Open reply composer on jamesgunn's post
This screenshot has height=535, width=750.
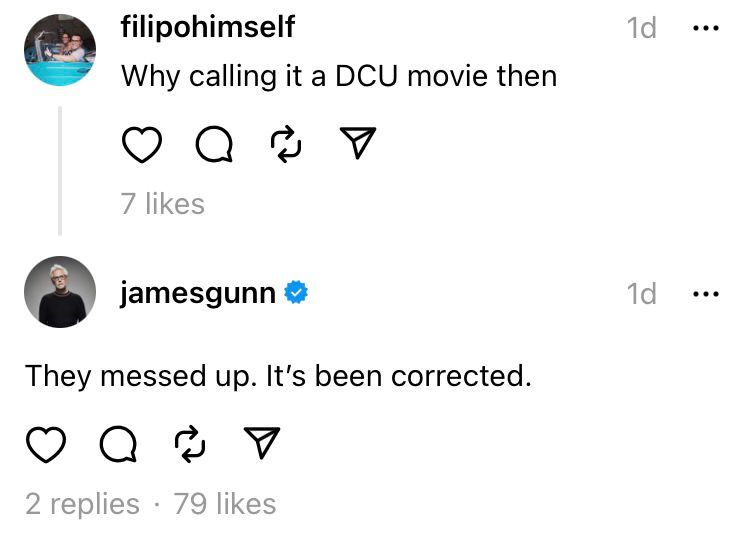[117, 444]
